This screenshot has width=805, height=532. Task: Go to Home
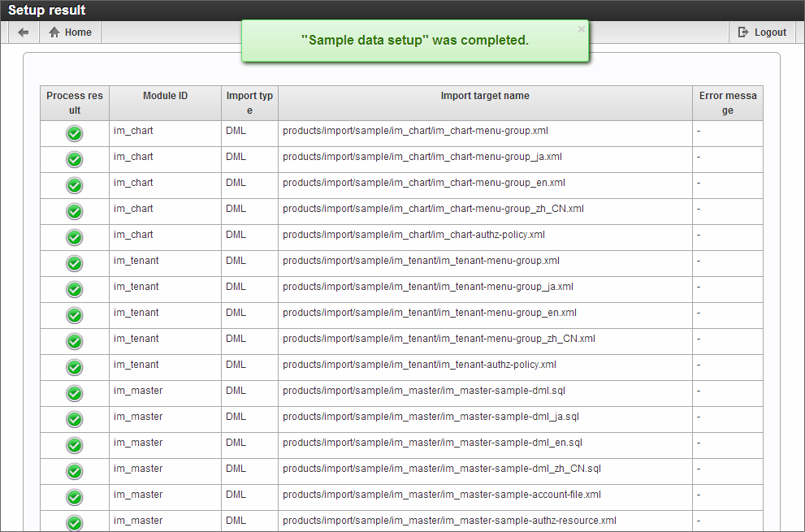71,32
